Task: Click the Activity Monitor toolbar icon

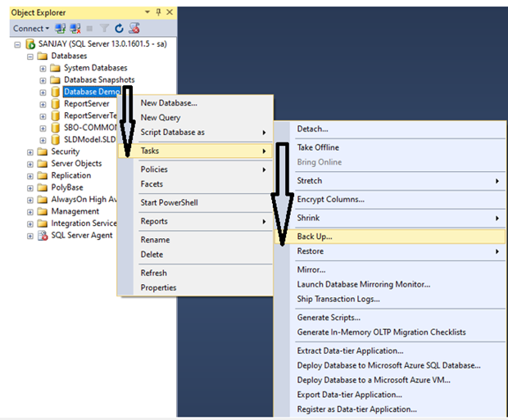Action: [x=134, y=28]
